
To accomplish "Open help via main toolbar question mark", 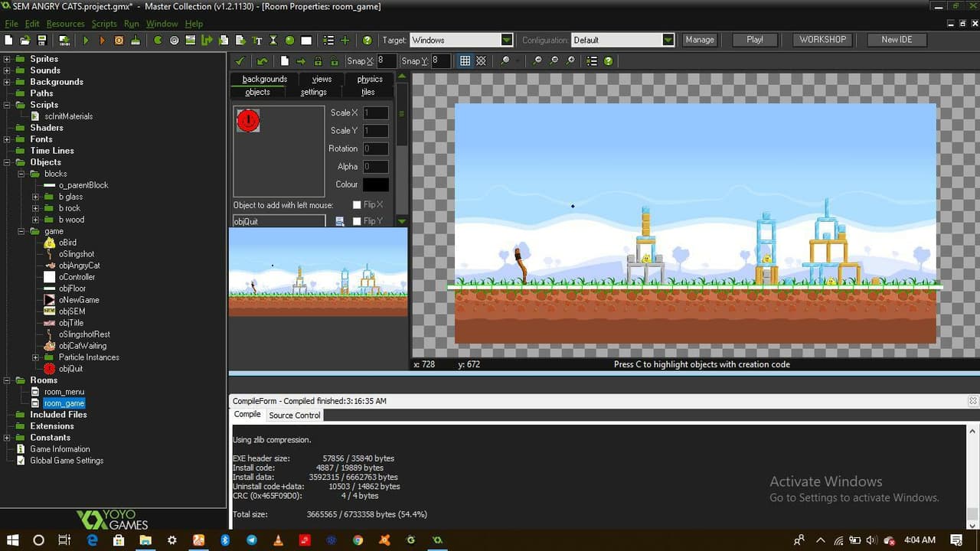I will [x=367, y=41].
